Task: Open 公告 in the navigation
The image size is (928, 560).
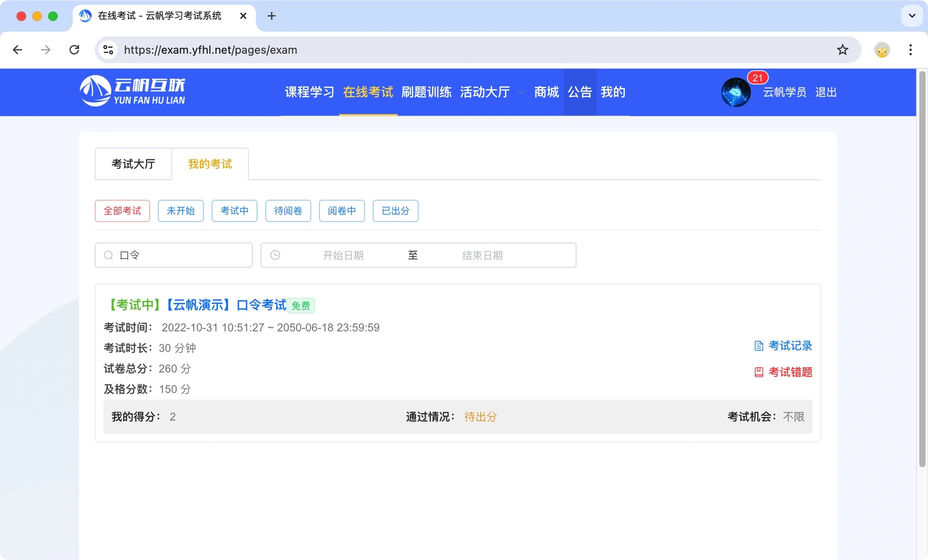Action: tap(580, 92)
